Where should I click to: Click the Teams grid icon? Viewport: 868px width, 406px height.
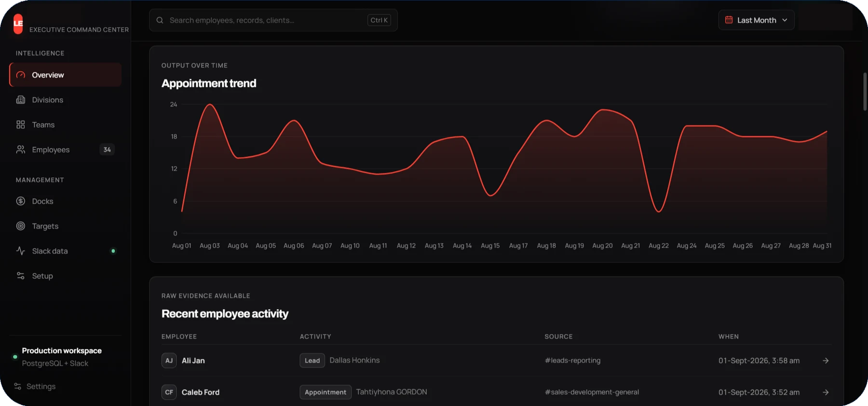(21, 125)
